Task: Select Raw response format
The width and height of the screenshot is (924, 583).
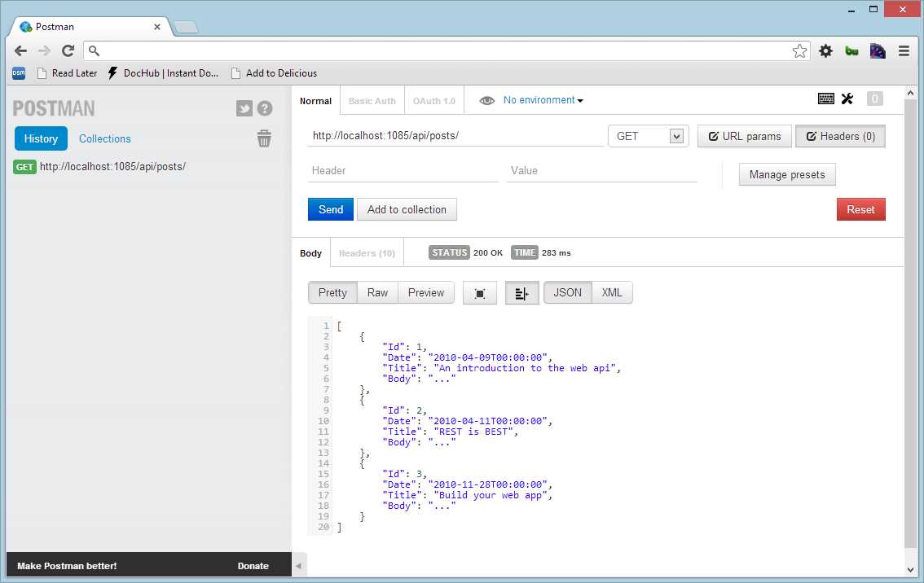Action: click(378, 292)
